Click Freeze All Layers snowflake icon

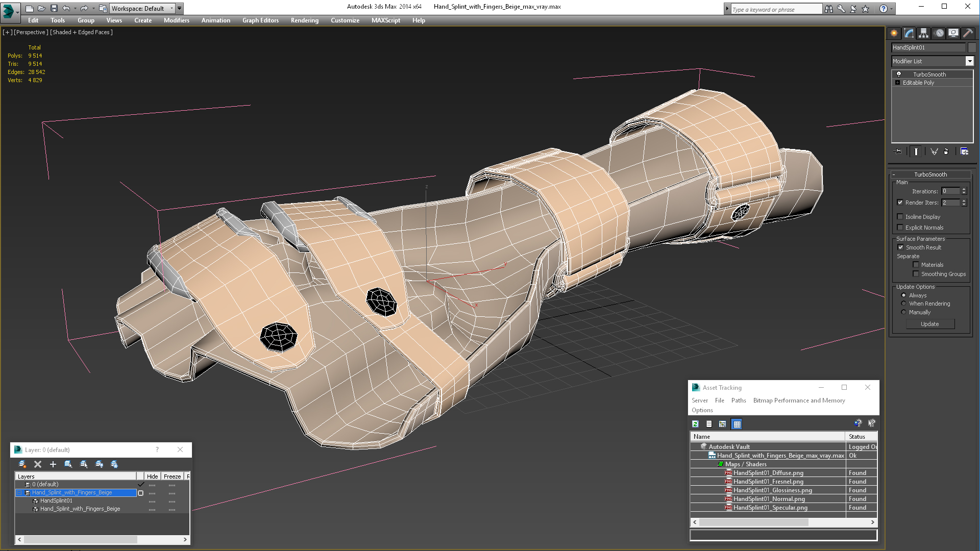coord(114,464)
